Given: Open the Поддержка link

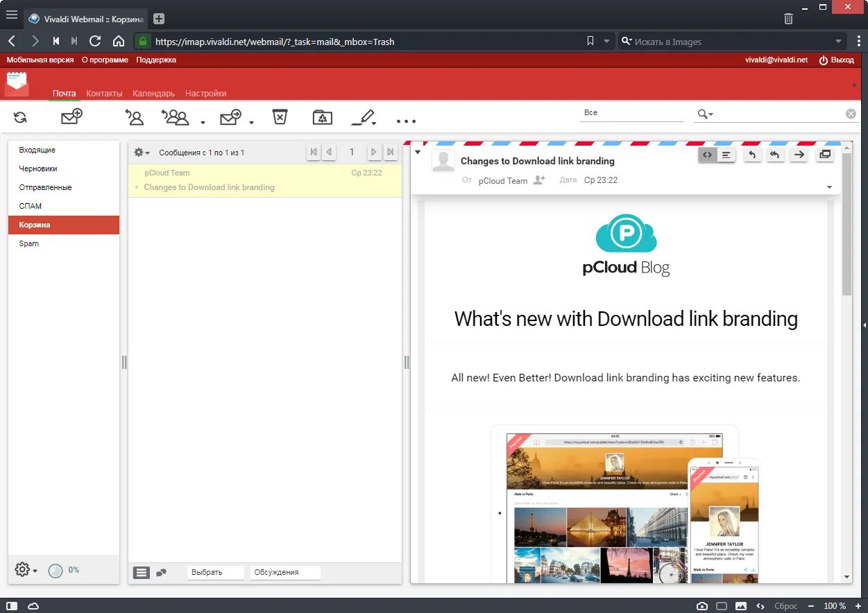Looking at the screenshot, I should click(156, 60).
